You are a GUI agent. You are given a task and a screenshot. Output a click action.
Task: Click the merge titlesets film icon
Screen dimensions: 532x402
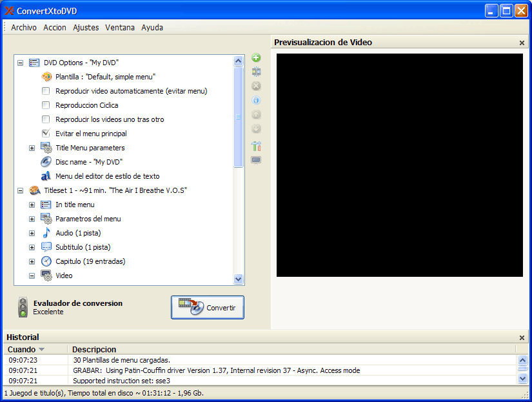(256, 72)
